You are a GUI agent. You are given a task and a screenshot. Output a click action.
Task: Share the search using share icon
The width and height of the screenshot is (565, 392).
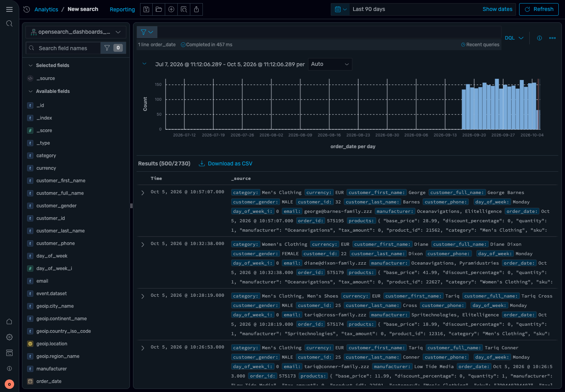click(x=197, y=9)
